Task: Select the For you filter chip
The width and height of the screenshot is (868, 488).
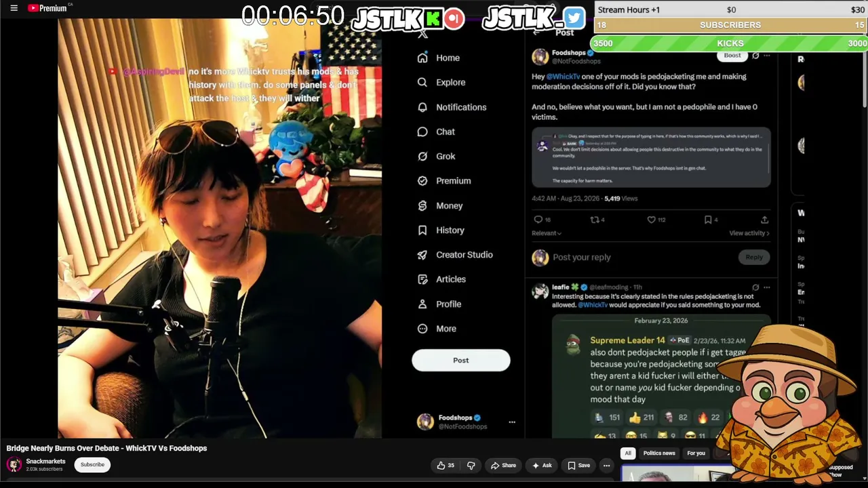Action: pos(696,453)
